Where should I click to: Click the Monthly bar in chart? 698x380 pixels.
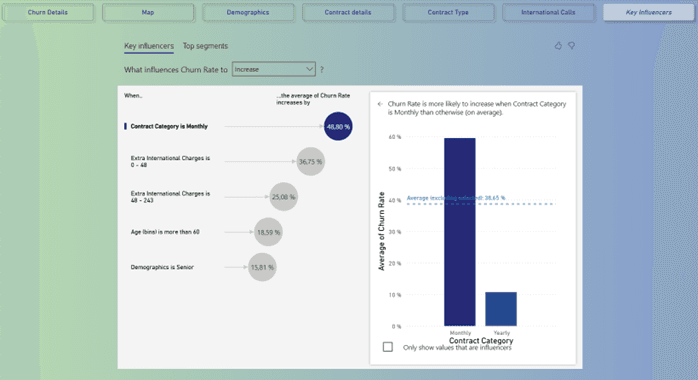[x=460, y=232]
